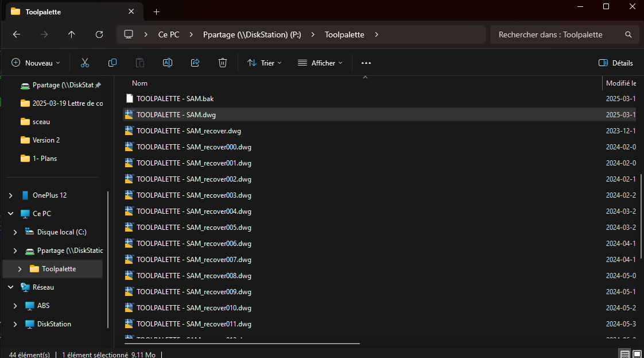
Task: Navigate back with the Back arrow
Action: click(x=17, y=34)
